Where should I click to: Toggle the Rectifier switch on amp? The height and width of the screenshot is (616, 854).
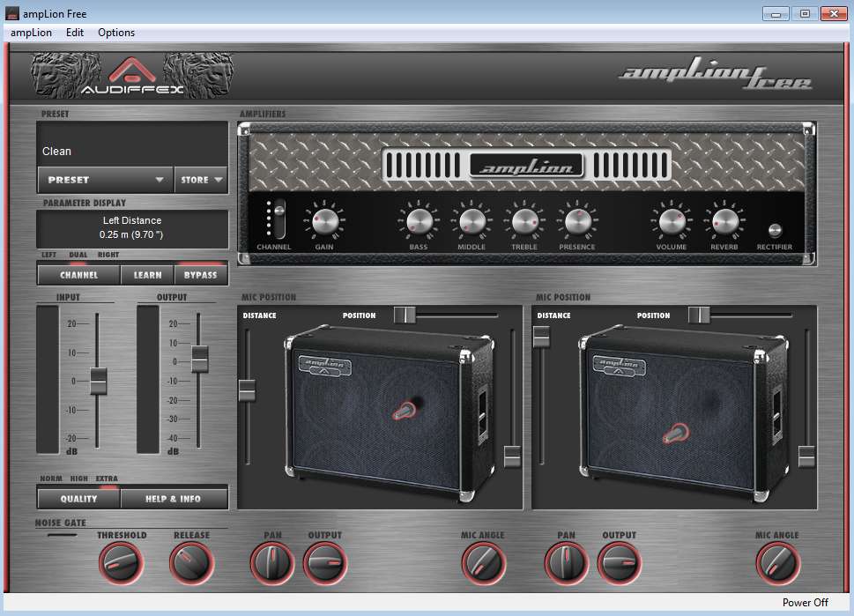click(x=775, y=230)
